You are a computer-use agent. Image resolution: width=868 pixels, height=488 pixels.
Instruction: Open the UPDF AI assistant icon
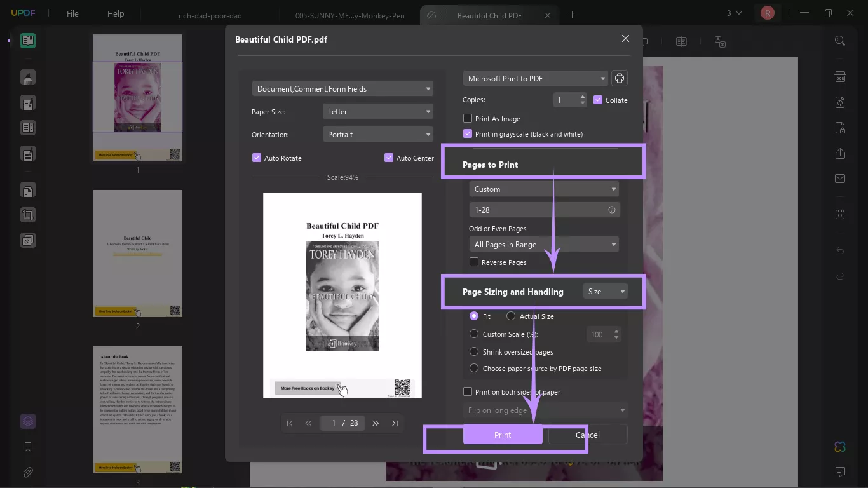(840, 447)
